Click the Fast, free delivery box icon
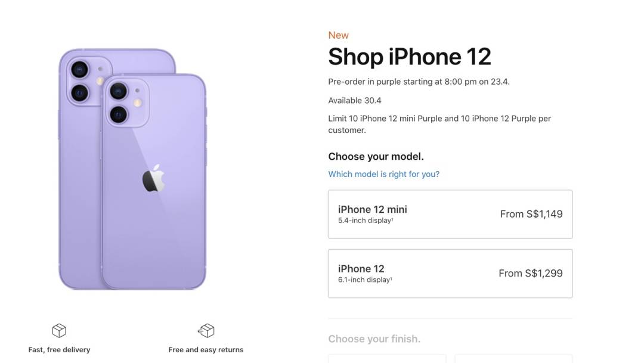The width and height of the screenshot is (644, 363). pyautogui.click(x=58, y=330)
